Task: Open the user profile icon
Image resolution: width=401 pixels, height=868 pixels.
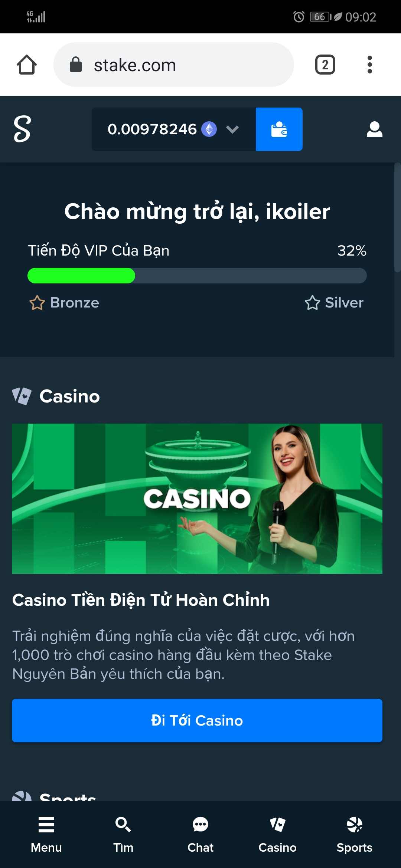Action: (x=374, y=129)
